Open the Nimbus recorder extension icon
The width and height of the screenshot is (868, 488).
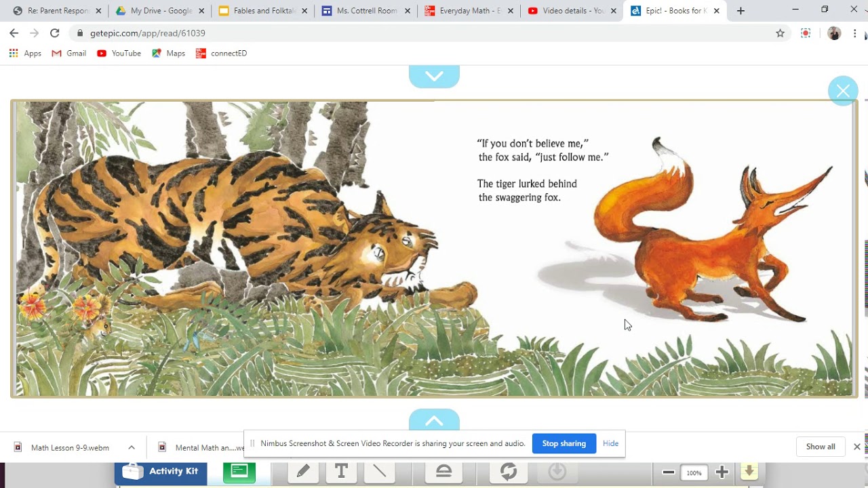pyautogui.click(x=806, y=33)
